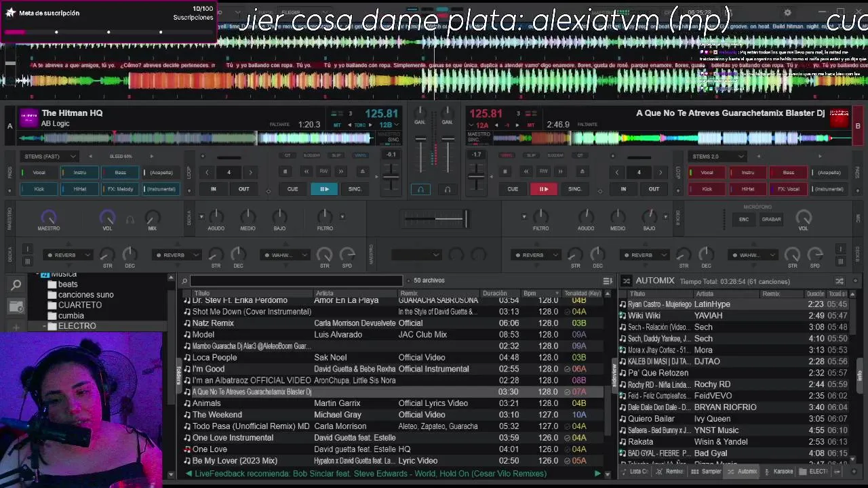The width and height of the screenshot is (868, 488).
Task: Open deck A filter type dropdown arrow
Action: (x=342, y=217)
